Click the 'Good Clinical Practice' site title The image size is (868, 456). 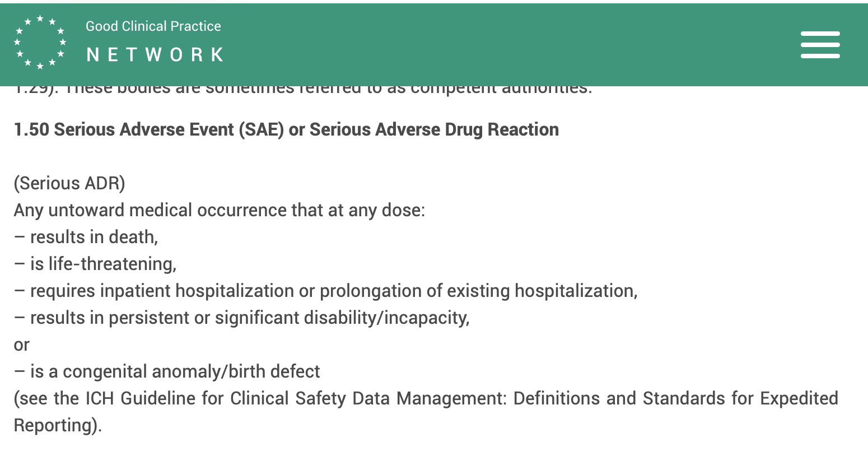pyautogui.click(x=153, y=26)
